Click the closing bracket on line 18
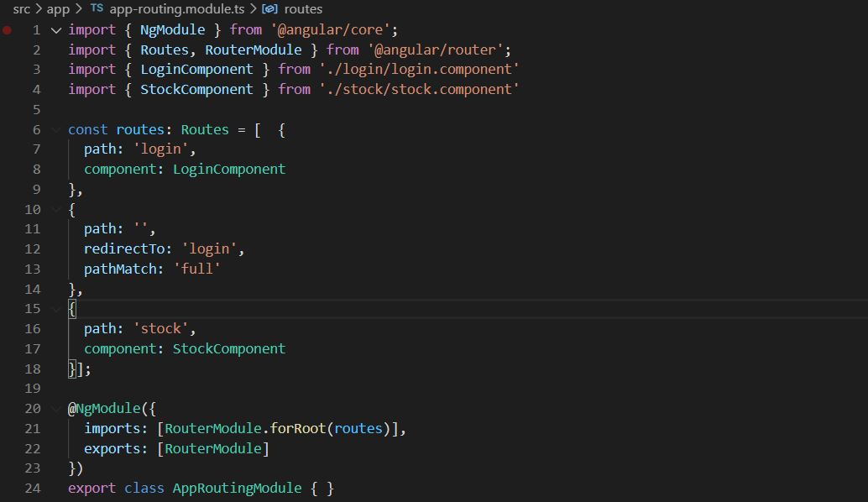868x502 pixels. click(x=80, y=369)
